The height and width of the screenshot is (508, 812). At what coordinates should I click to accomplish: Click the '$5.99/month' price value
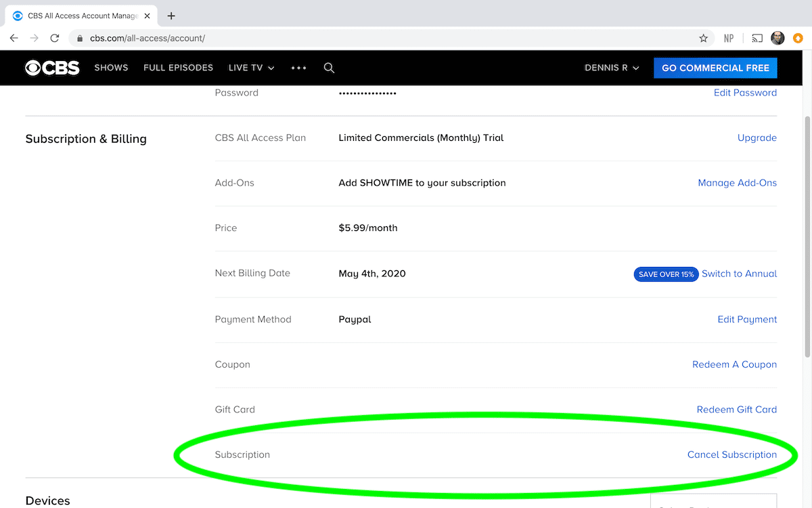pyautogui.click(x=368, y=228)
